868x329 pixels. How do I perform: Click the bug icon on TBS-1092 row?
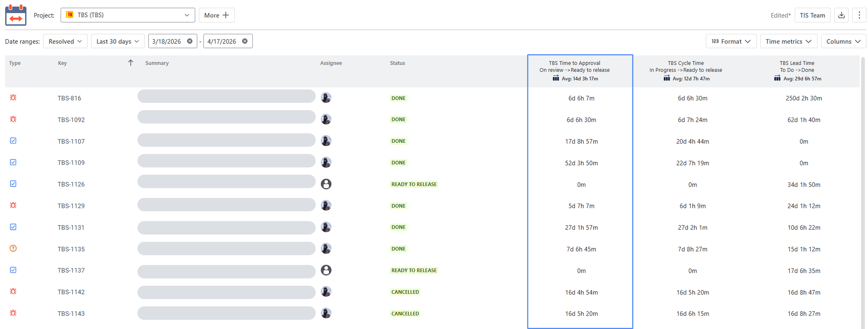13,119
